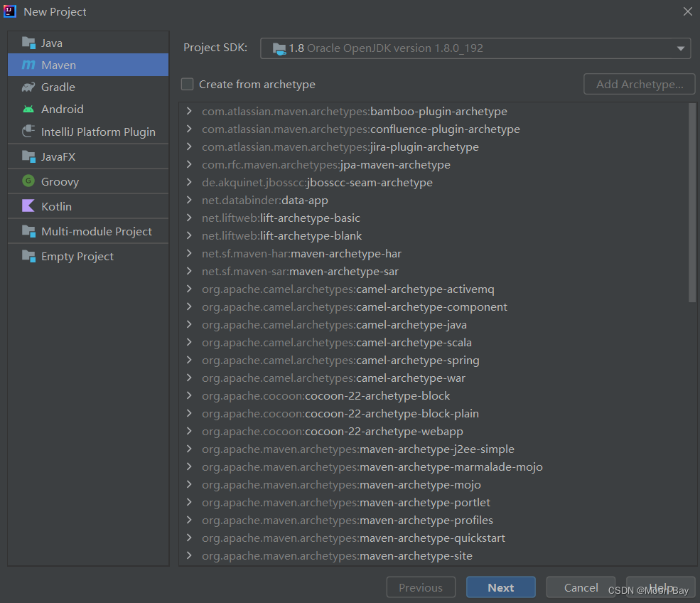Select maven-archetype-profiles row
This screenshot has width=700, height=603.
434,521
